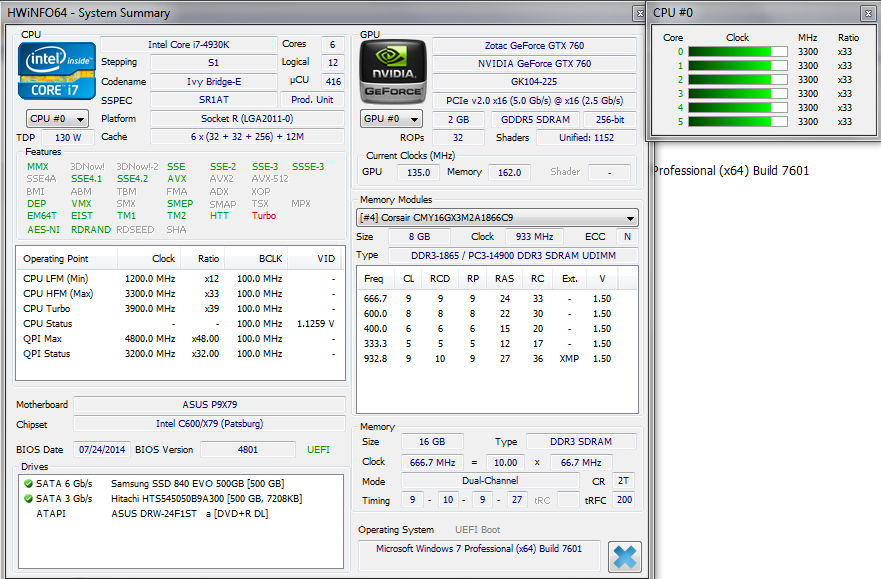
Task: Click the CPU Status 1.1259 V value
Action: pyautogui.click(x=315, y=324)
